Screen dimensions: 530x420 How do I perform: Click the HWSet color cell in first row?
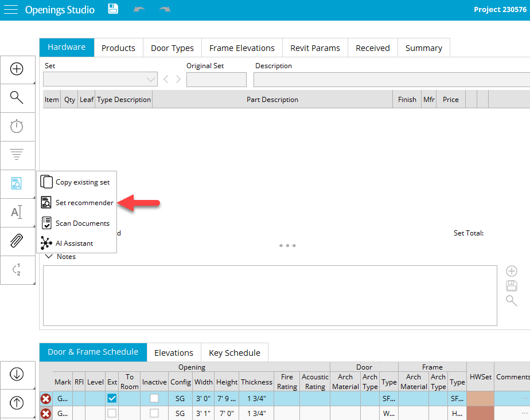pyautogui.click(x=480, y=399)
